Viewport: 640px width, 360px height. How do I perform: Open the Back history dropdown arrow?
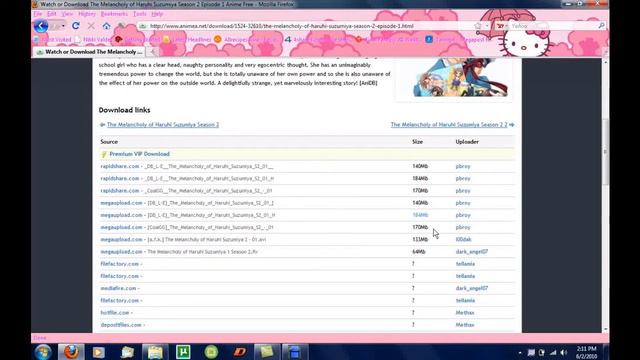[63, 26]
